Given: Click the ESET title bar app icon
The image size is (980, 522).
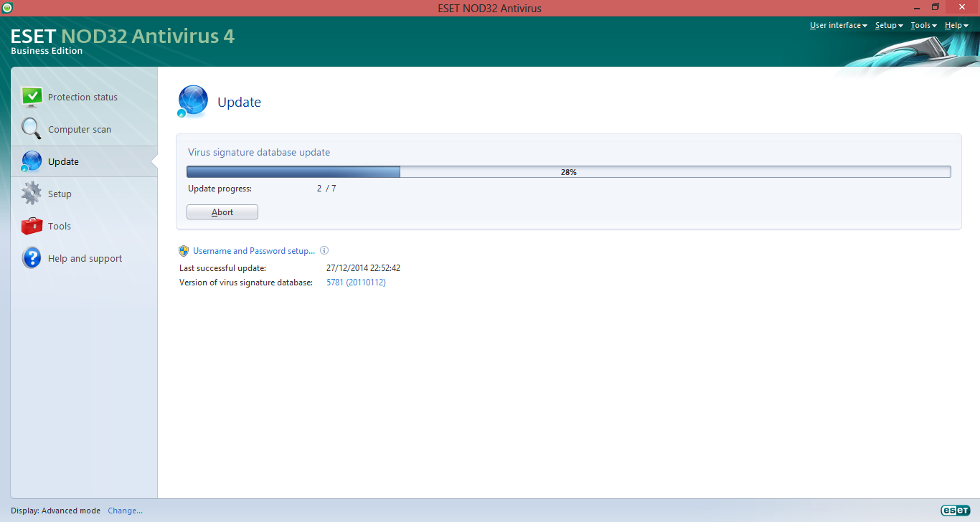Looking at the screenshot, I should point(7,8).
